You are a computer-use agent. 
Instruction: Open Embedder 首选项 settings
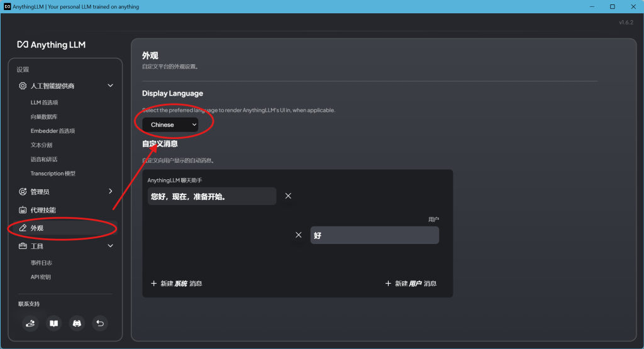click(53, 131)
